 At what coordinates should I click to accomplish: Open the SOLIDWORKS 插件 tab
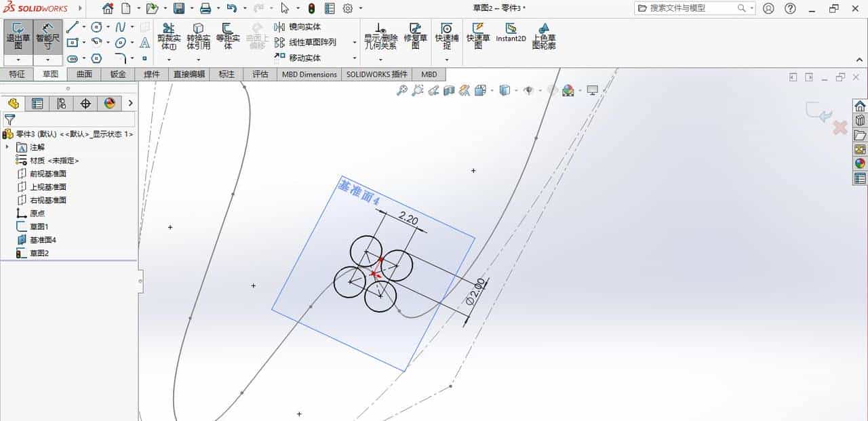(x=378, y=75)
